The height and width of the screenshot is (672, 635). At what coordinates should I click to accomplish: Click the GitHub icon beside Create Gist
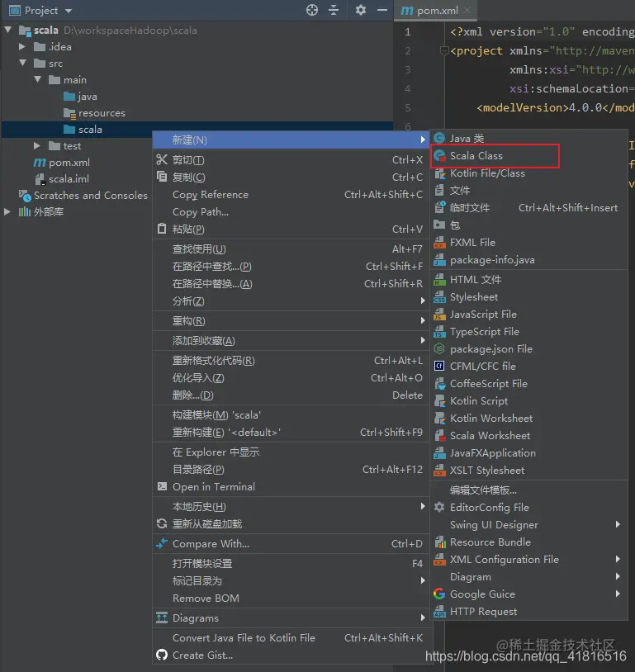tap(162, 655)
